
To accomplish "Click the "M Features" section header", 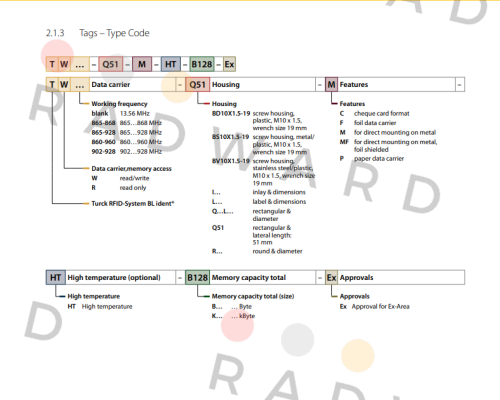I will [390, 85].
